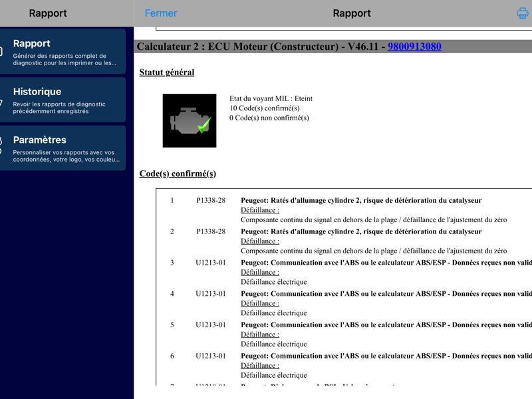Click '0 Code(s) non confirmé(s)' text
Image resolution: width=532 pixels, height=399 pixels.
tap(269, 118)
